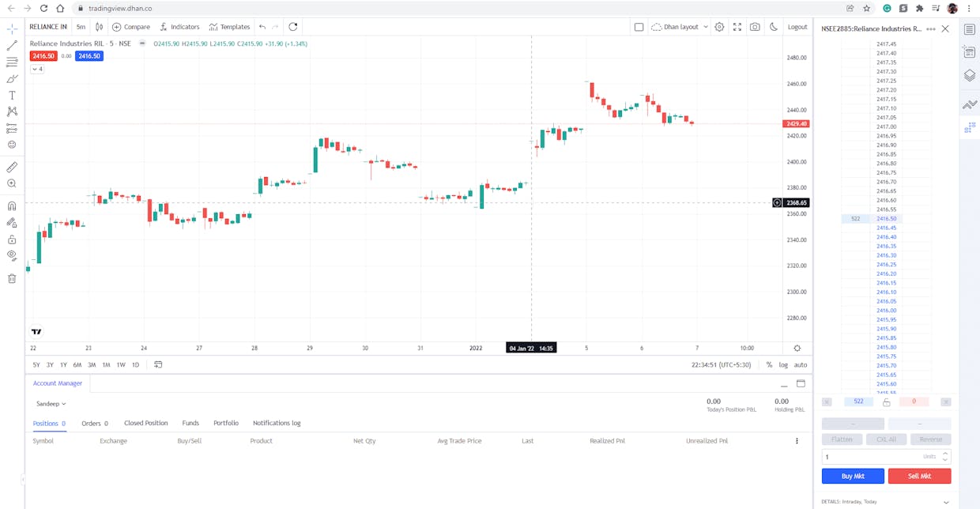Click the order quantity Units field
Screen dimensions: 980x509
[886, 457]
